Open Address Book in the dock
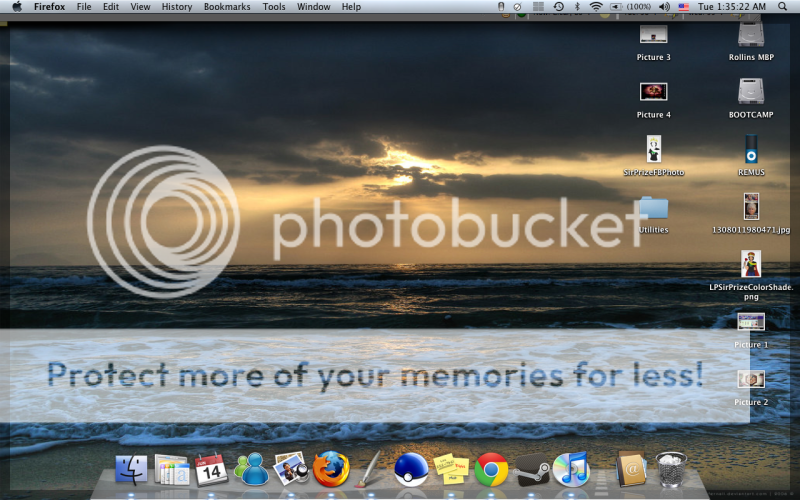This screenshot has height=500, width=800. [x=629, y=468]
